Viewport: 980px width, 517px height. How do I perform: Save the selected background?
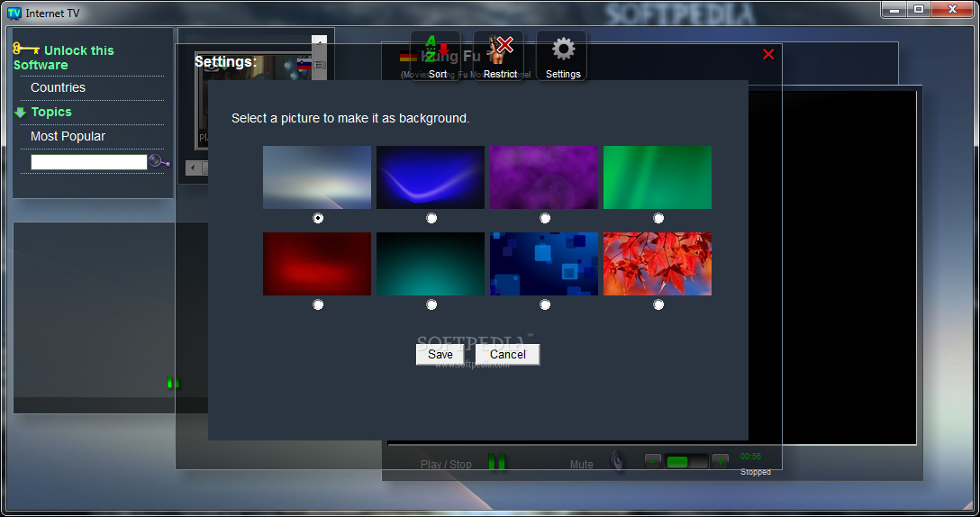pyautogui.click(x=440, y=355)
